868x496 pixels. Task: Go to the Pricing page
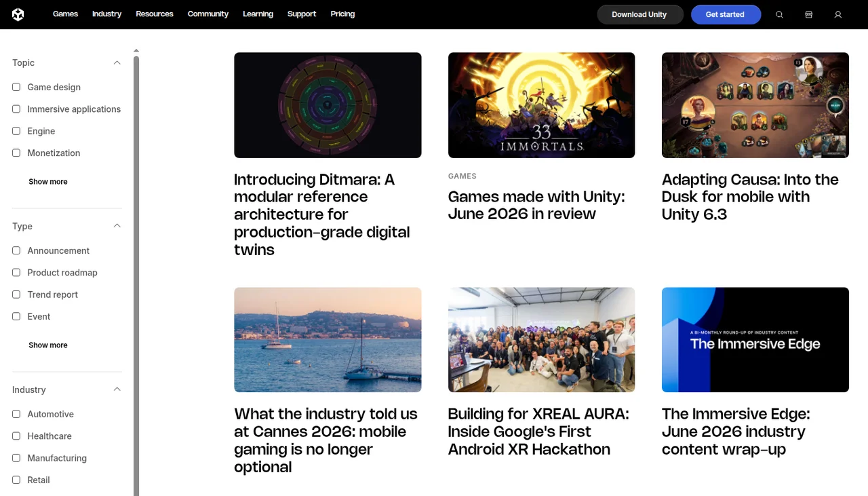(x=342, y=14)
